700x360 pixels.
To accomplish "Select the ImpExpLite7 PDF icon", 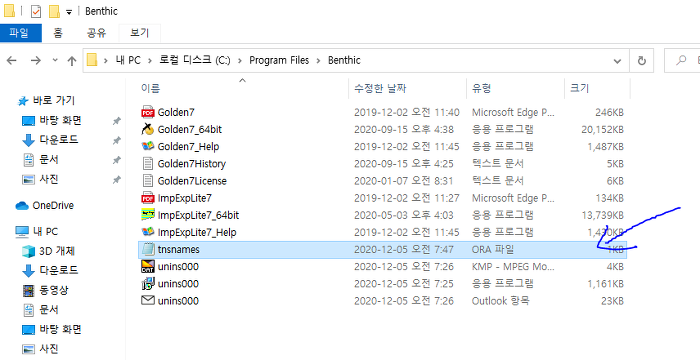I will pos(148,198).
